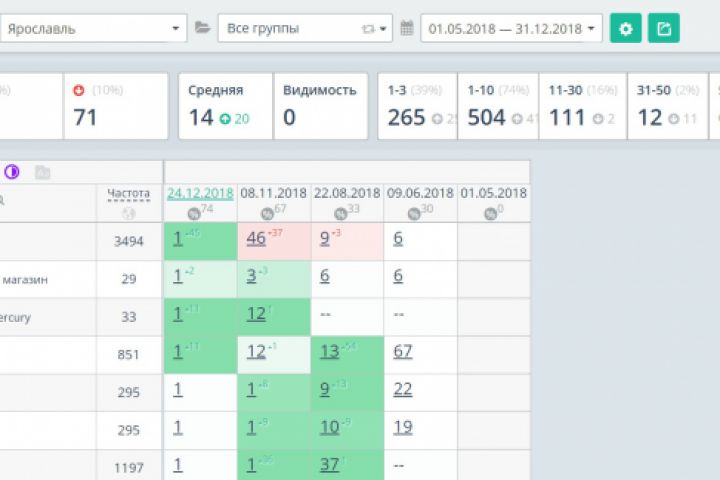
Task: Click the red down-arrow icon above 71
Action: [79, 90]
